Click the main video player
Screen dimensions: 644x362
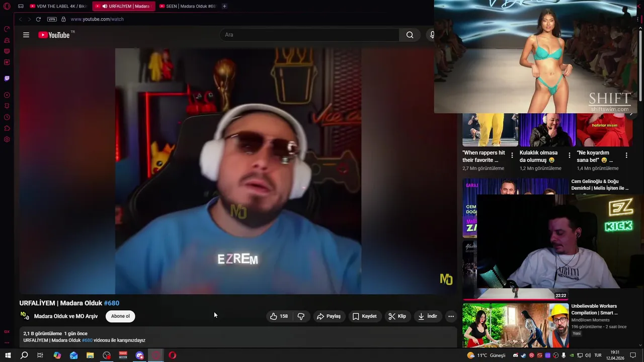coord(238,171)
